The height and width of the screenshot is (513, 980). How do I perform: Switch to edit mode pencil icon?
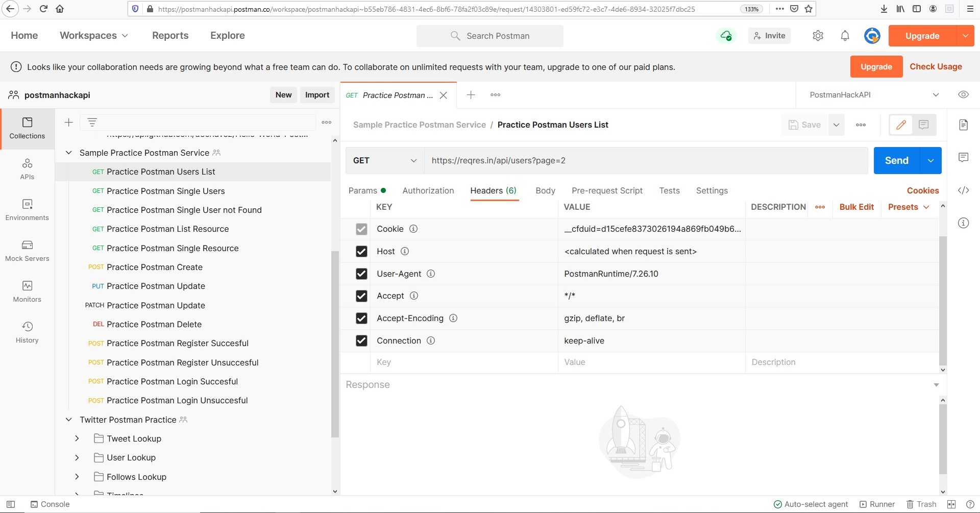[x=901, y=125]
